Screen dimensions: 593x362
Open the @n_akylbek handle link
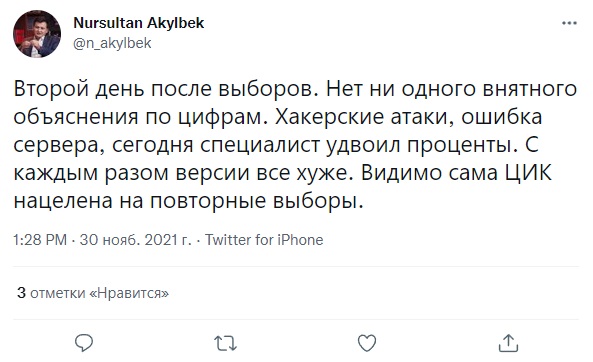(x=112, y=43)
